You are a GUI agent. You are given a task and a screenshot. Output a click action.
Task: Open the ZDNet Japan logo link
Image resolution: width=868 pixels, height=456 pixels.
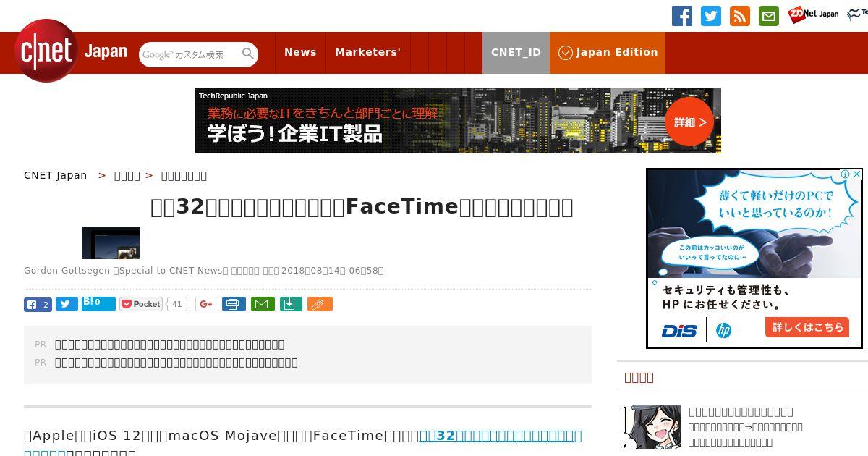click(x=813, y=14)
